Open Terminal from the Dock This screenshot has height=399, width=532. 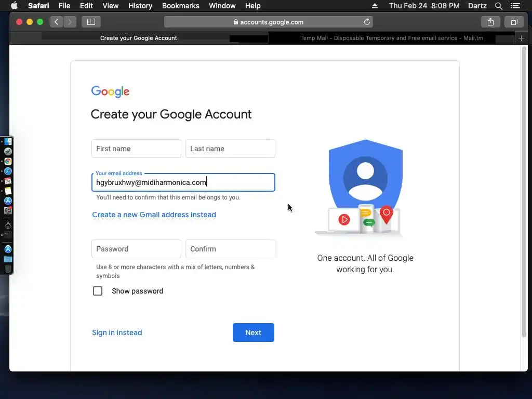tap(8, 235)
